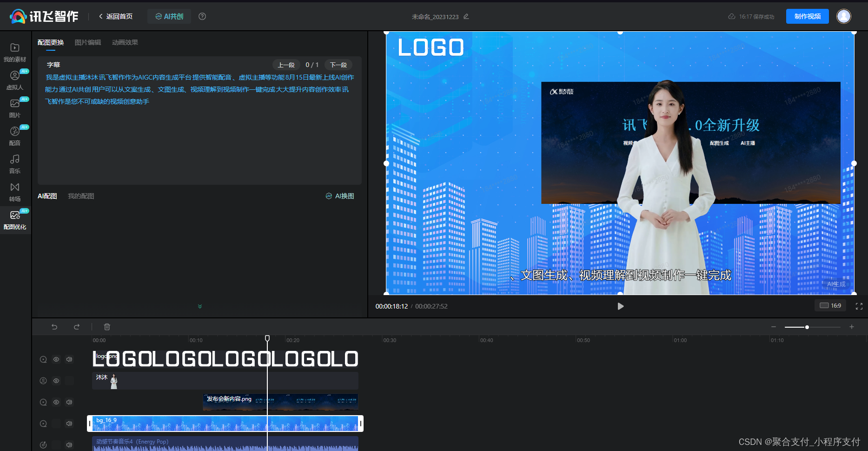Click the music track type icon

click(x=43, y=445)
